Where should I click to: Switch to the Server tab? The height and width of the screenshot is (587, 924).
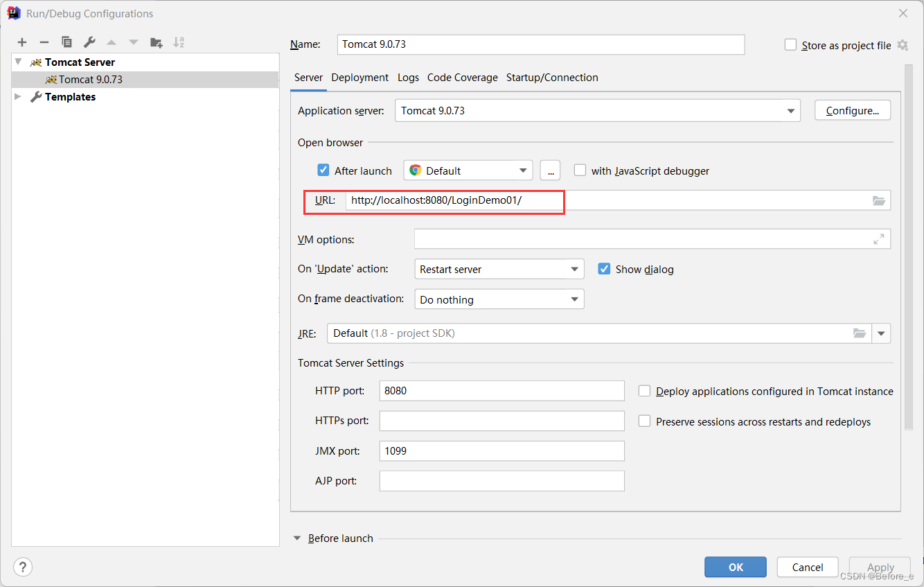pyautogui.click(x=308, y=78)
